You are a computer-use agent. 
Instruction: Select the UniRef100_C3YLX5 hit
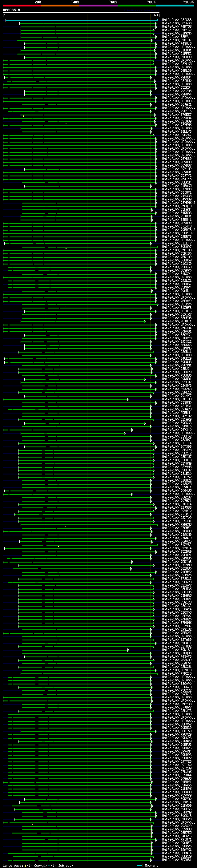(x=177, y=64)
